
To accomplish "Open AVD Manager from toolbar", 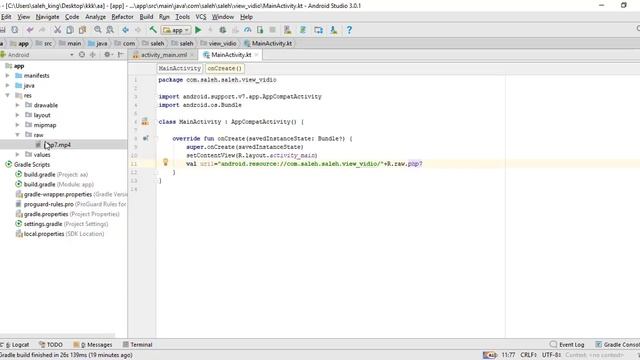I will click(288, 30).
